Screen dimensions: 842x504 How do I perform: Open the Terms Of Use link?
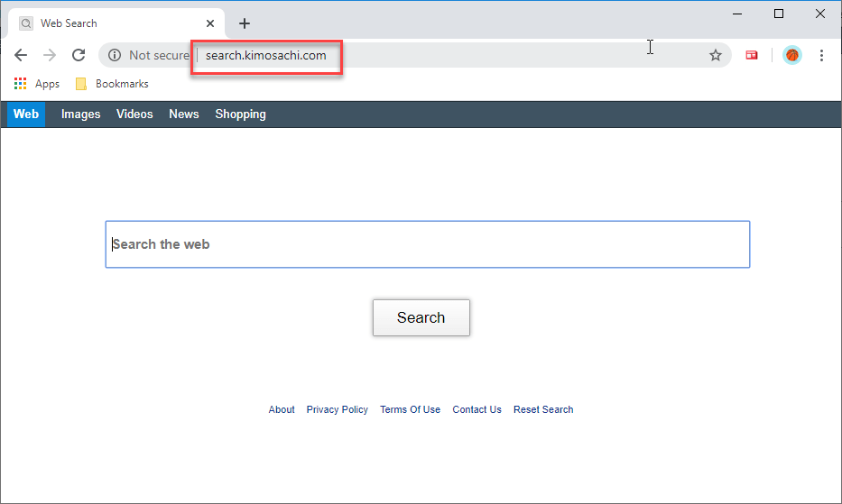click(x=411, y=409)
